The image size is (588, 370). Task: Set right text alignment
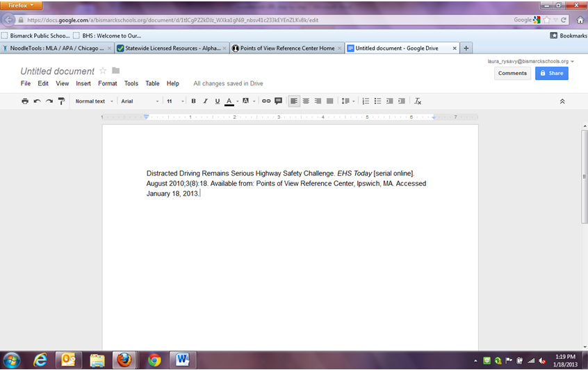tap(318, 101)
